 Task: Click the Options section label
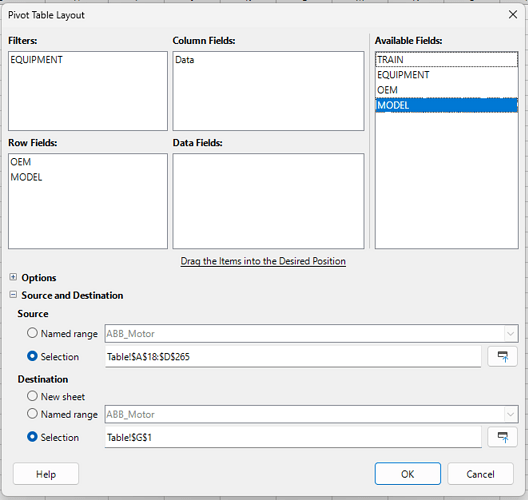39,277
